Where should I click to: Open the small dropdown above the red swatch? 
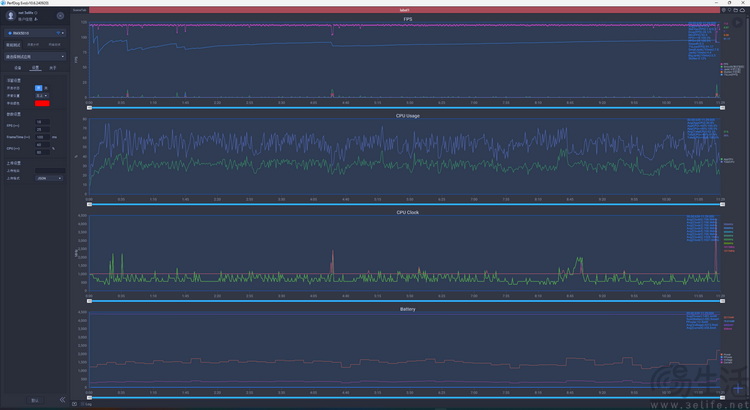[41, 96]
